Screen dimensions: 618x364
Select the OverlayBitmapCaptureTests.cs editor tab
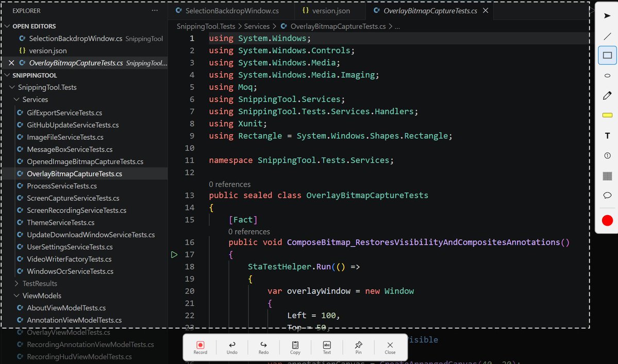click(x=430, y=11)
